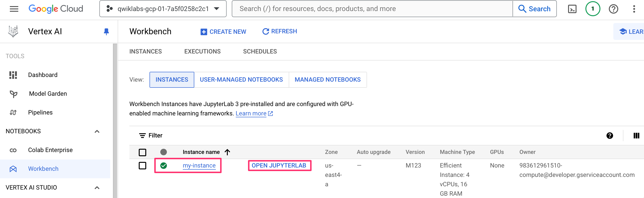Click REFRESH button

[280, 31]
